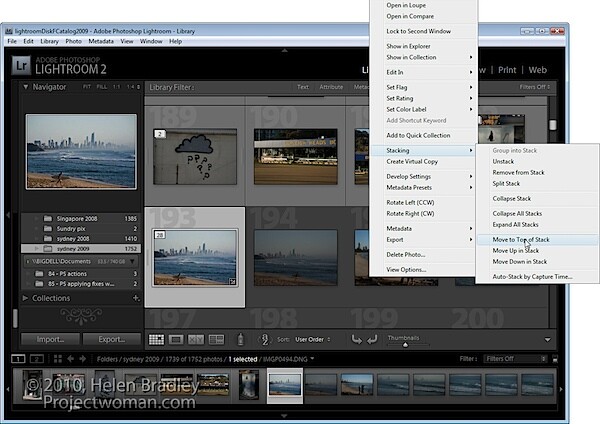Viewport: 600px width, 424px height.
Task: Expand the Collections panel
Action: tap(25, 298)
